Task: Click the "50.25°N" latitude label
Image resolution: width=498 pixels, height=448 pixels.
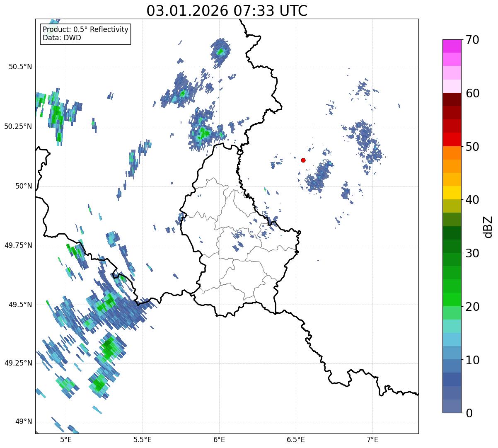Action: coord(18,126)
